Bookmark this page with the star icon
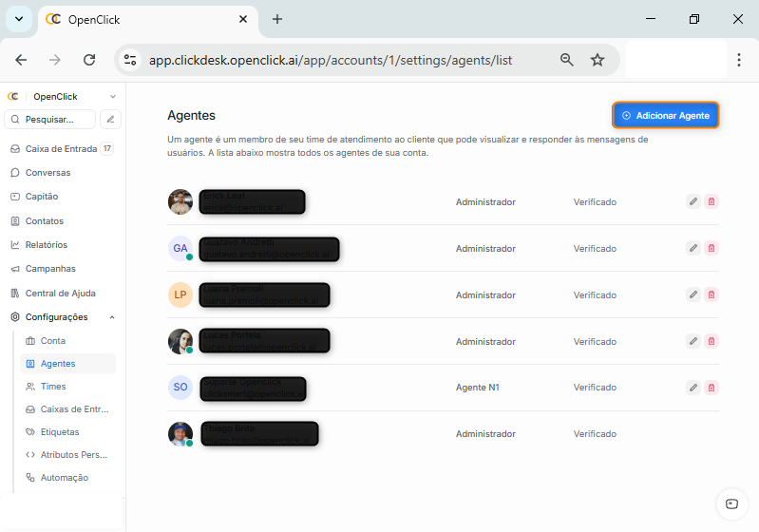The width and height of the screenshot is (759, 532). pos(598,60)
